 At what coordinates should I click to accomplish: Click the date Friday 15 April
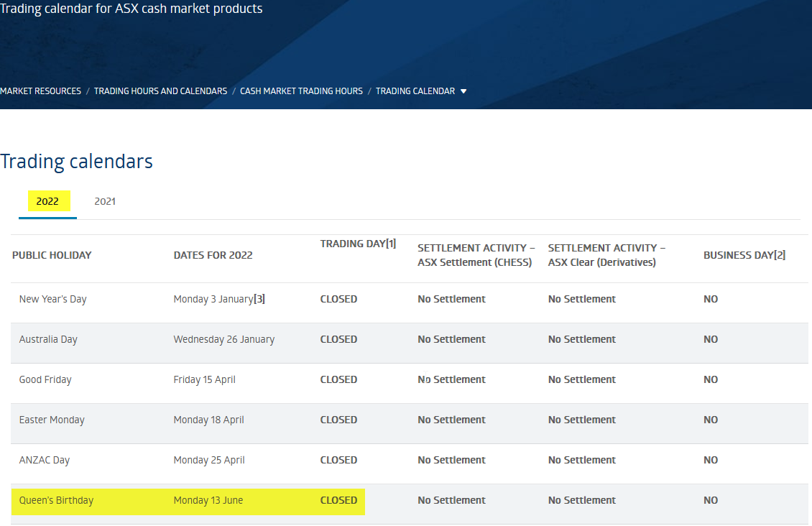205,379
